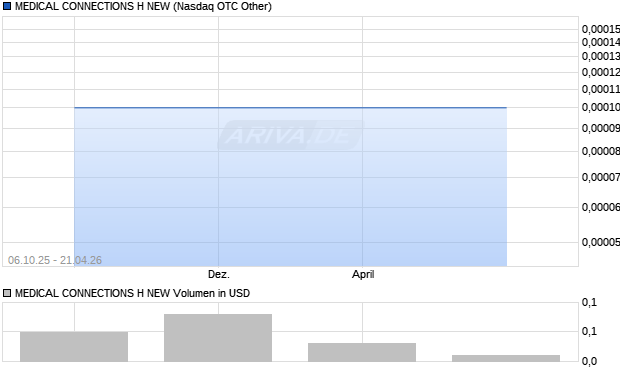The image size is (620, 371).
Task: Click the label MEDICAL CONNECTIONS H NEW Volumen in USD
Action: tap(132, 293)
